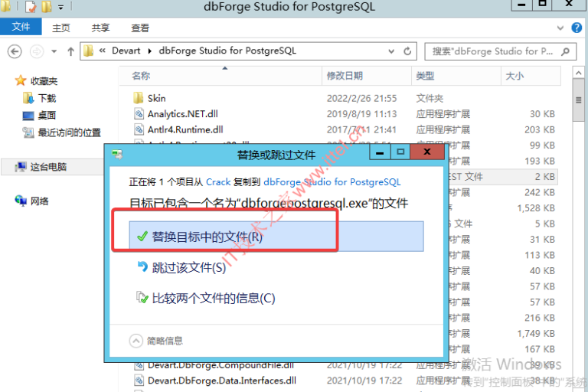Image resolution: width=588 pixels, height=392 pixels.
Task: Click the file list vertical scrollbar thumb
Action: pos(578,100)
